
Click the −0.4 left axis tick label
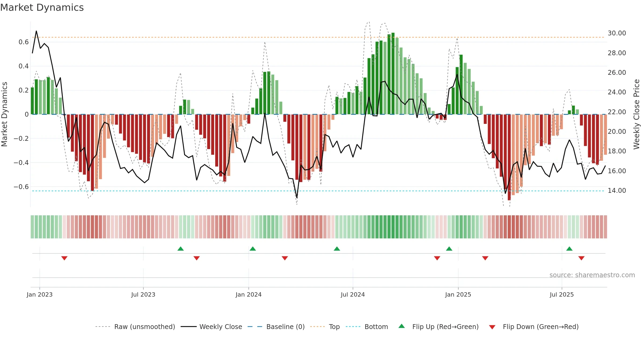[x=21, y=163]
